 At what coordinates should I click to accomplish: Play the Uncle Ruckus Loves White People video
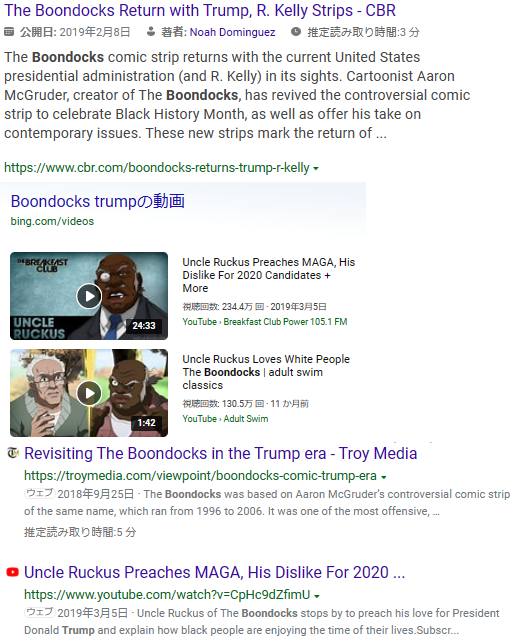[89, 393]
